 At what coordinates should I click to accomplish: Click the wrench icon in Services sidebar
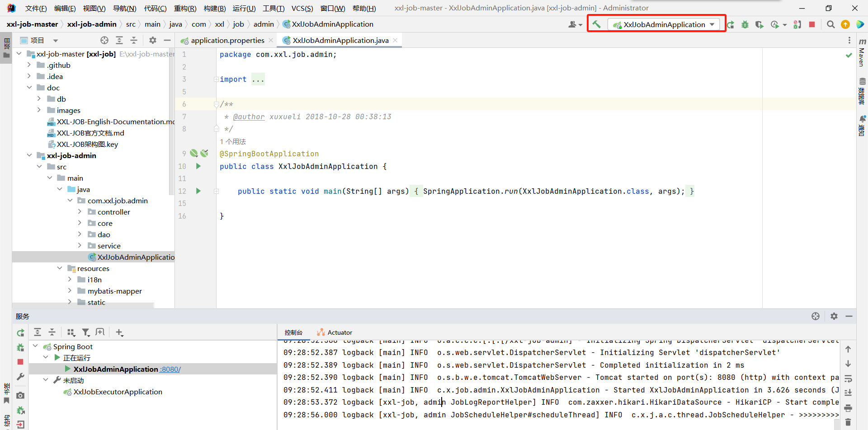(20, 377)
